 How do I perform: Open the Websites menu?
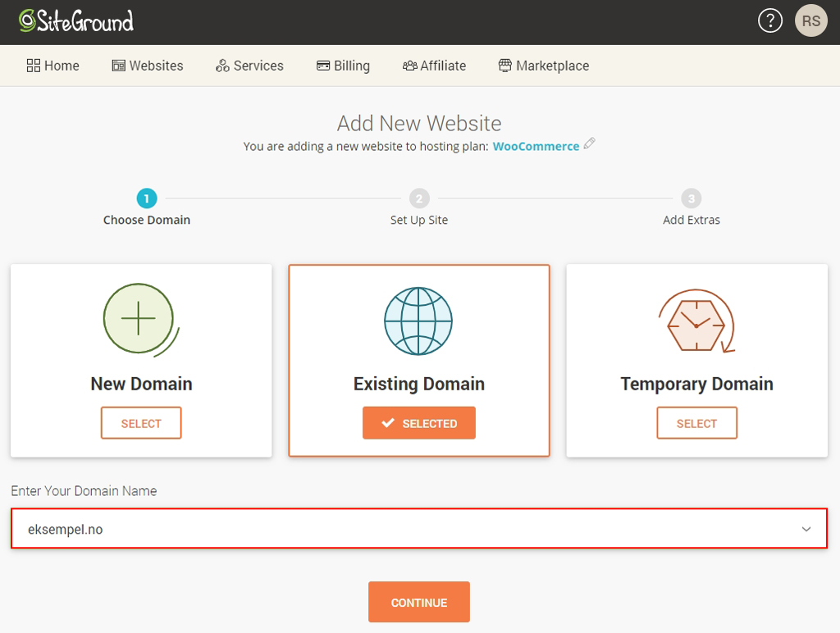[x=148, y=66]
